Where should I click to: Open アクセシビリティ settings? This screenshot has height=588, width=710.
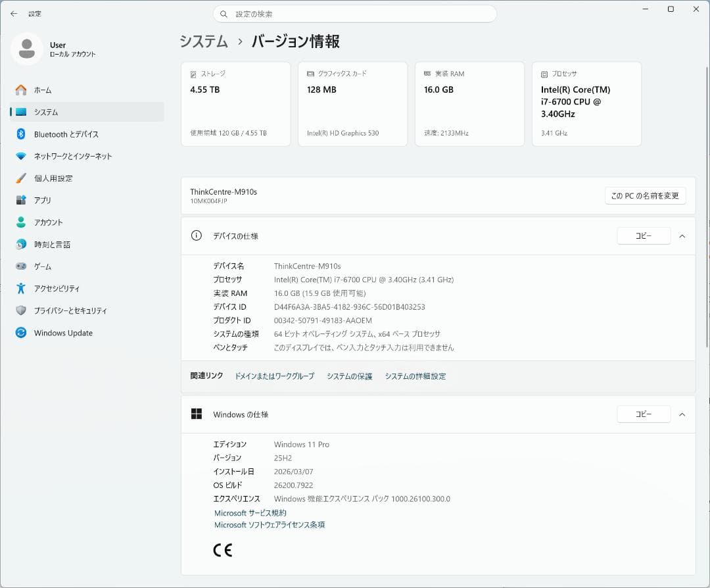[x=87, y=288]
